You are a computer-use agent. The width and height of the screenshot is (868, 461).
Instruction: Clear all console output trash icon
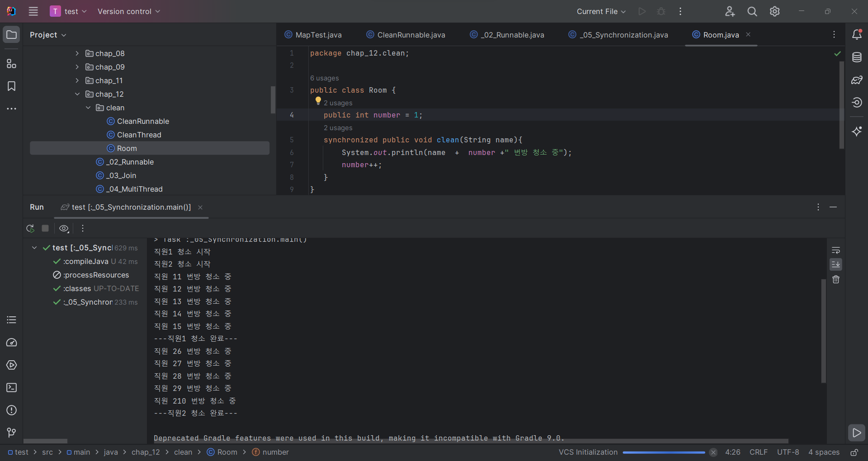click(836, 280)
